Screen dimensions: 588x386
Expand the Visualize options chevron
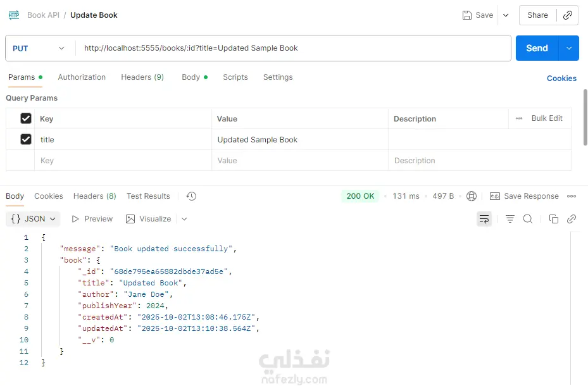pyautogui.click(x=184, y=219)
